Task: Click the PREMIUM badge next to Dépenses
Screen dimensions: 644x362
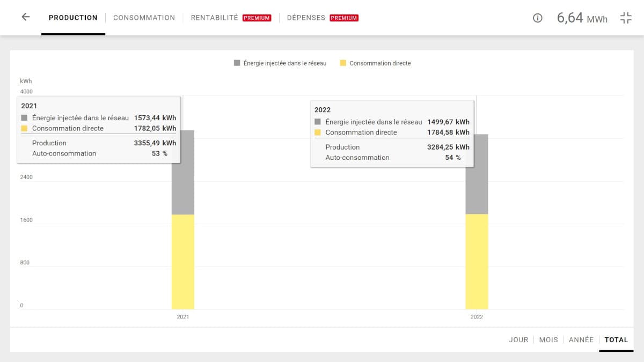Action: click(x=344, y=18)
